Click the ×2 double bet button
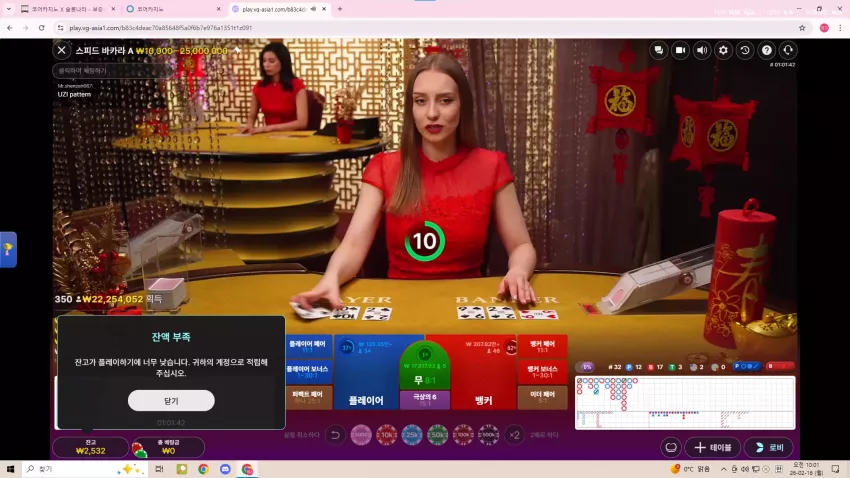The height and width of the screenshot is (478, 850). [514, 435]
